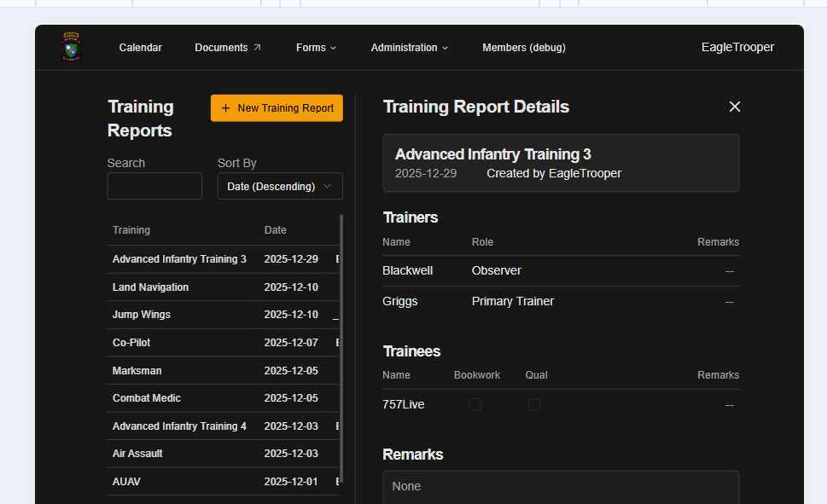
Task: Open the Jump Wings report row
Action: (x=142, y=315)
